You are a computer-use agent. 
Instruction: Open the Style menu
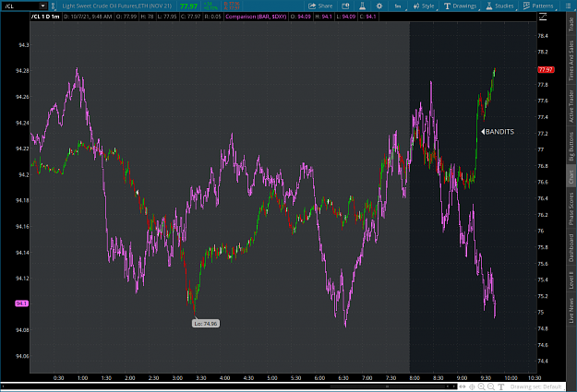pos(425,6)
